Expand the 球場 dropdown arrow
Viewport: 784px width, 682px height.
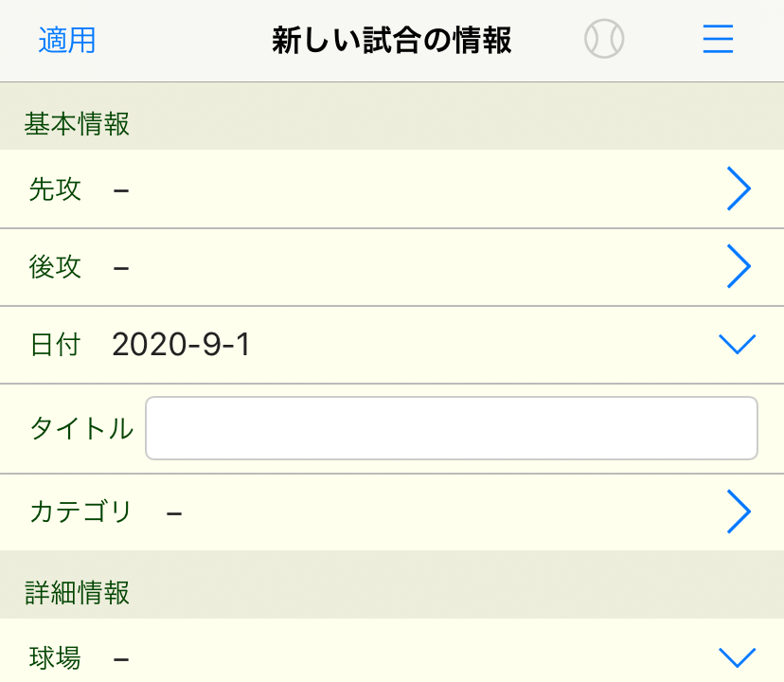[x=738, y=657]
